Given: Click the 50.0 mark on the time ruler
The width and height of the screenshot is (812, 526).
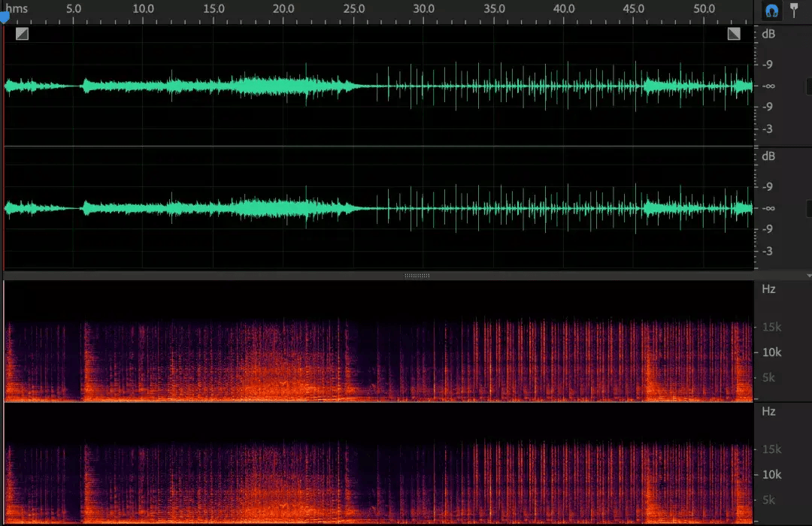Looking at the screenshot, I should pyautogui.click(x=704, y=9).
